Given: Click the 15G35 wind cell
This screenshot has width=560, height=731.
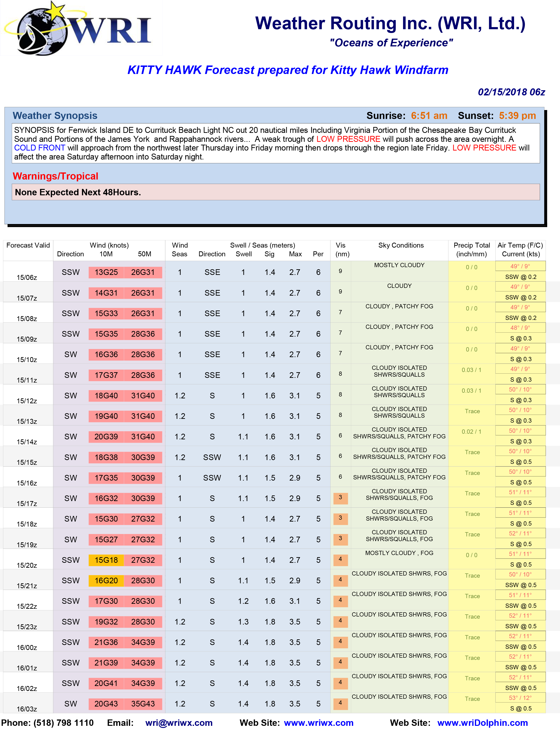Looking at the screenshot, I should (106, 334).
